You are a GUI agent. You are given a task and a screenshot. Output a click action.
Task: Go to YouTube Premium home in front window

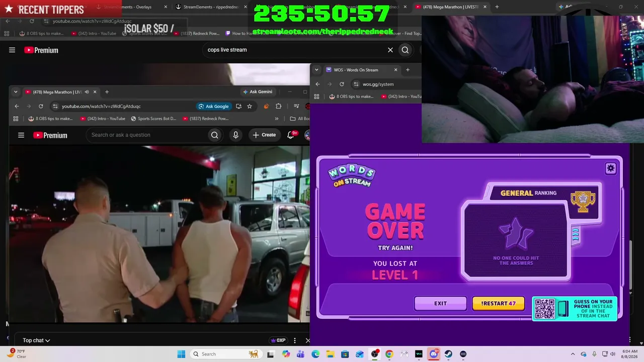point(50,135)
